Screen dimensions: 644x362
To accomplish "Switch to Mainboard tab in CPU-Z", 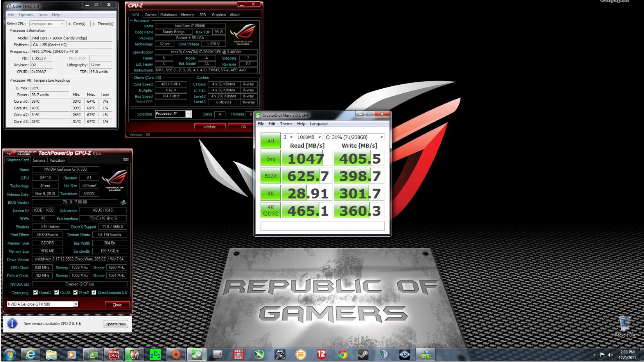I will pyautogui.click(x=169, y=14).
